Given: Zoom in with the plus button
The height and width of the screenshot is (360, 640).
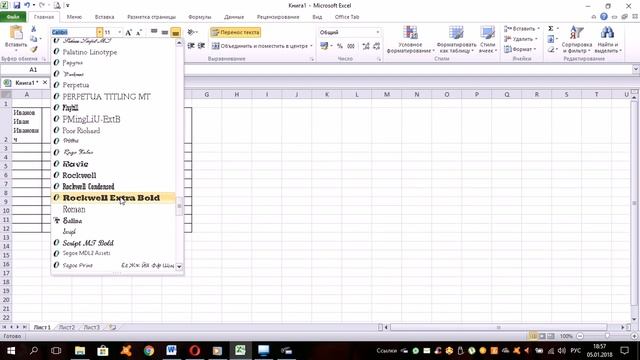Looking at the screenshot, I should tap(634, 336).
